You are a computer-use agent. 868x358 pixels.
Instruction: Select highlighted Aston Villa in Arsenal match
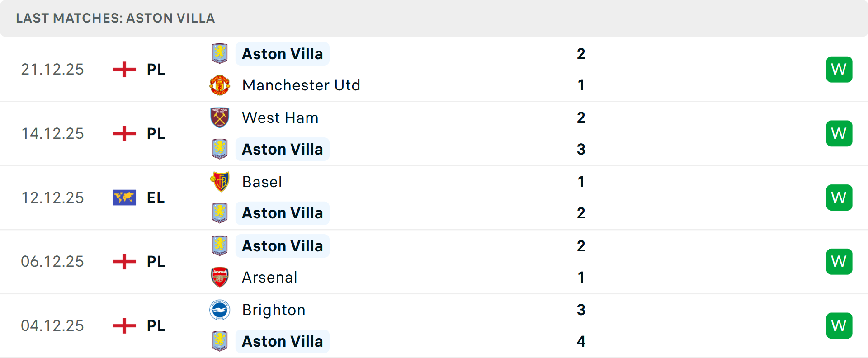[283, 246]
